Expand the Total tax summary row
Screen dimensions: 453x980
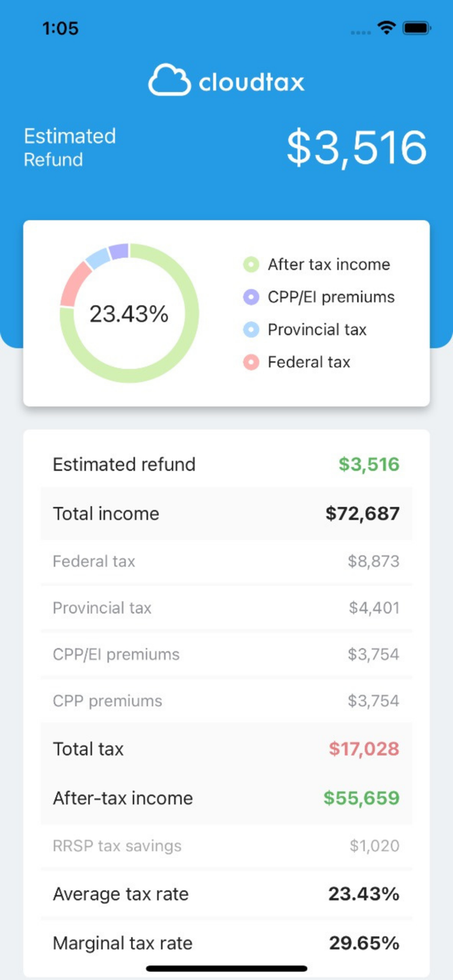tap(226, 749)
